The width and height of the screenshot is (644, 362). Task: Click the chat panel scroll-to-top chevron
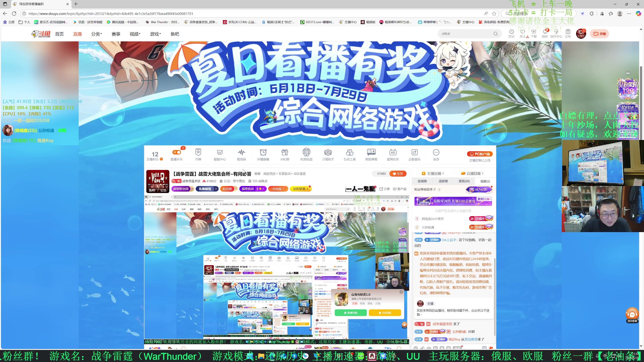(492, 341)
